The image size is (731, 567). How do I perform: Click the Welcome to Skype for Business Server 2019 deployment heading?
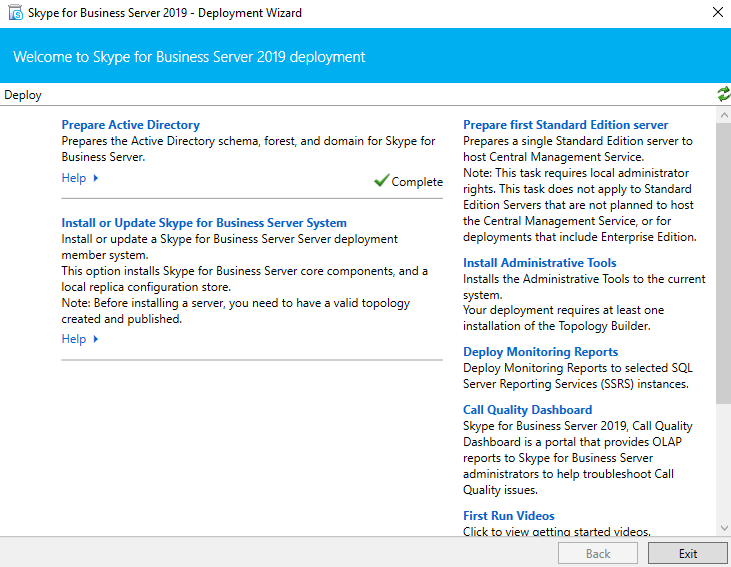coord(189,57)
